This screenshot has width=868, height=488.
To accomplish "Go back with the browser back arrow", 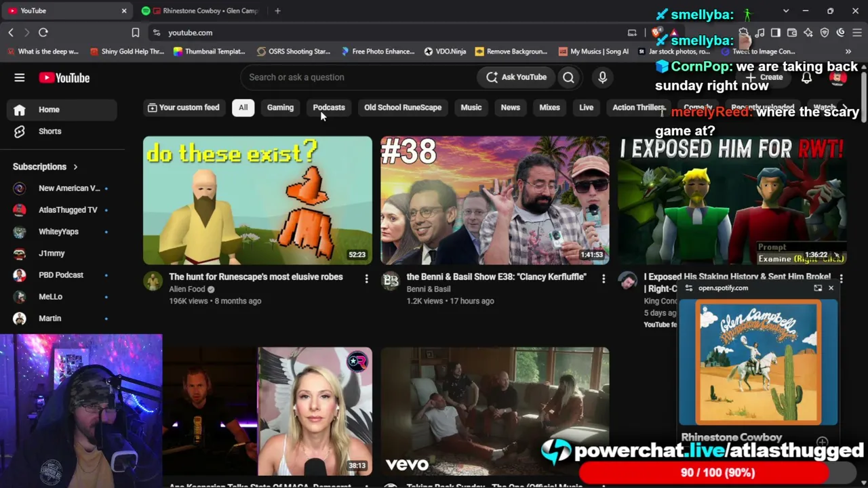I will (x=11, y=33).
